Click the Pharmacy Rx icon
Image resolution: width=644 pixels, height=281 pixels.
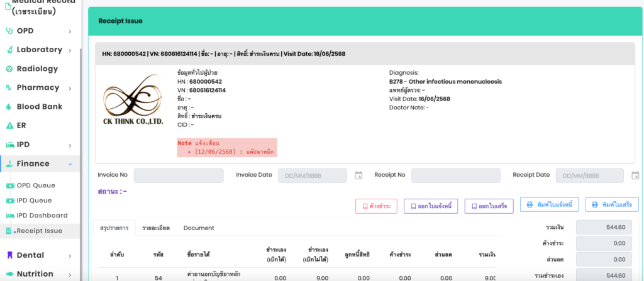click(9, 87)
